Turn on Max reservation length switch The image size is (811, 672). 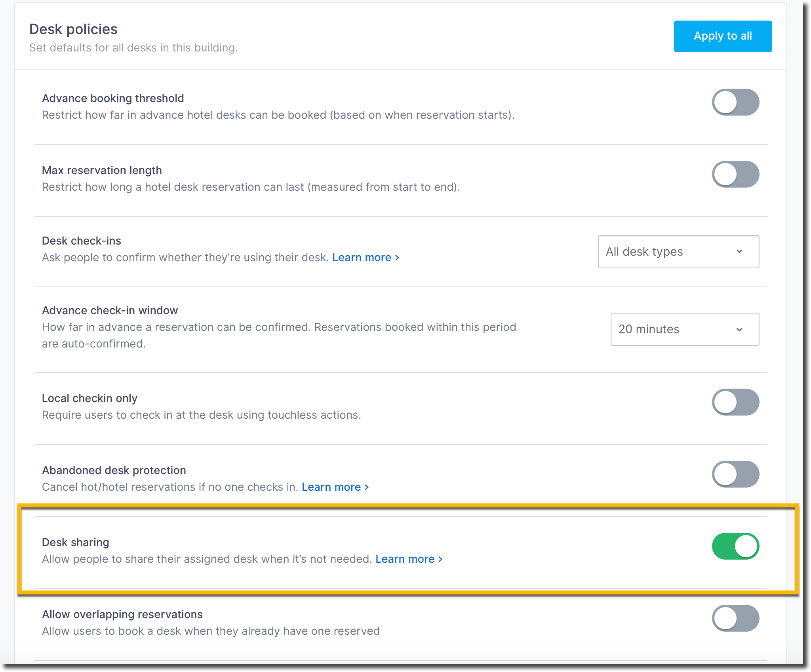coord(735,174)
